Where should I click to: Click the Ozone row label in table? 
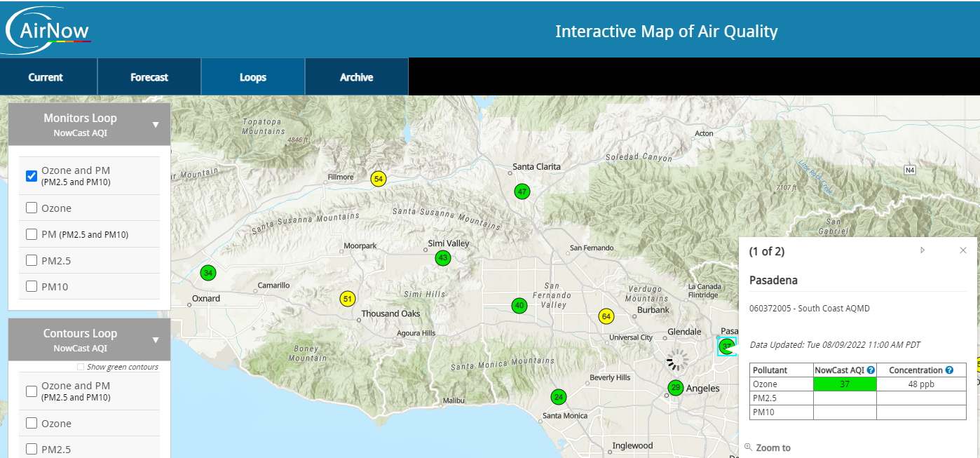point(765,384)
